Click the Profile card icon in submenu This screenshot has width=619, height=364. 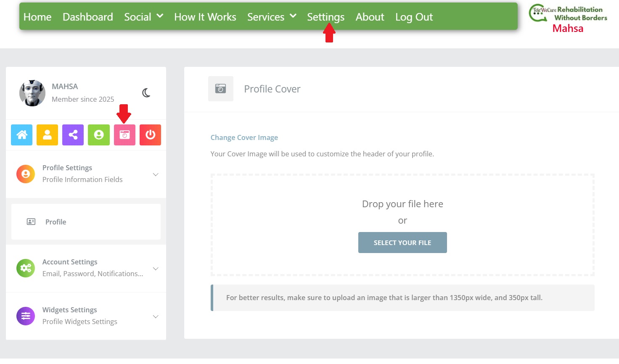[x=31, y=222]
